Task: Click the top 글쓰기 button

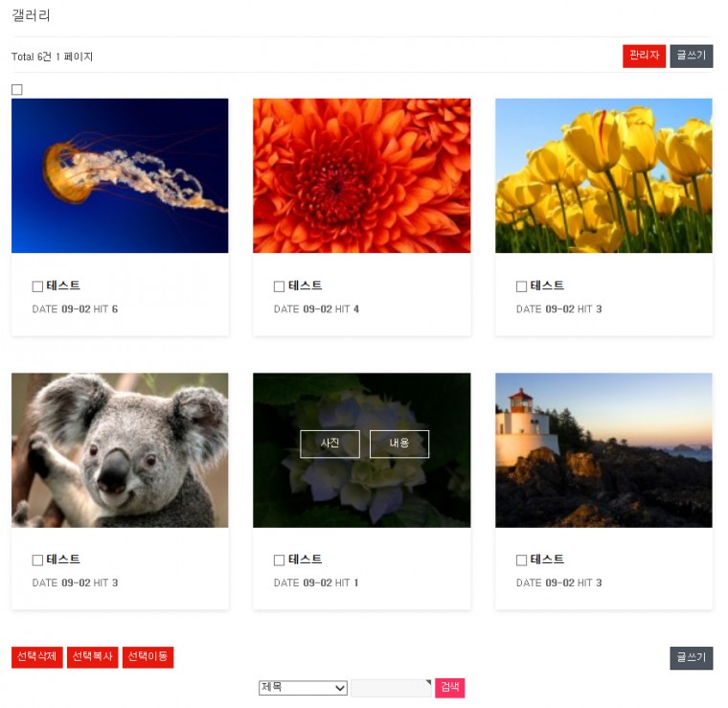Action: 691,57
